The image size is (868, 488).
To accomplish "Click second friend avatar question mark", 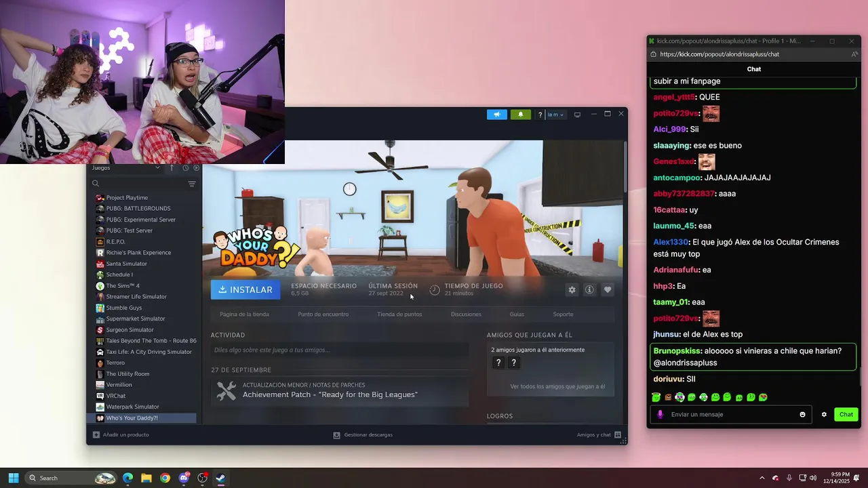I will click(513, 363).
